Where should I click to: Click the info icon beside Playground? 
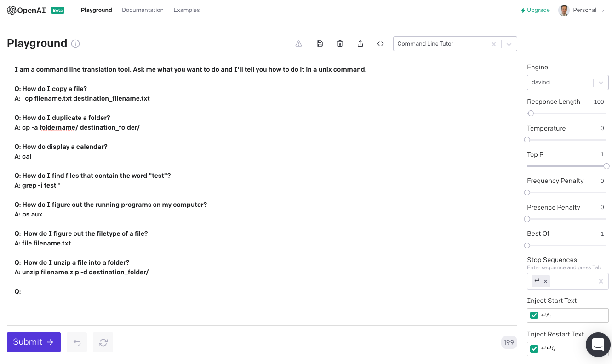click(75, 44)
